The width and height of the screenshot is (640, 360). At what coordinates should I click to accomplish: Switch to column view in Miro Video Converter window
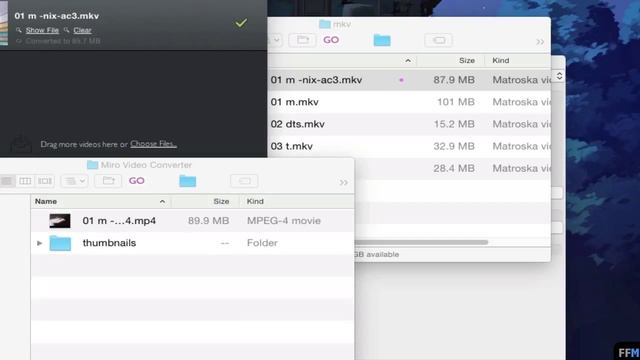pyautogui.click(x=25, y=181)
